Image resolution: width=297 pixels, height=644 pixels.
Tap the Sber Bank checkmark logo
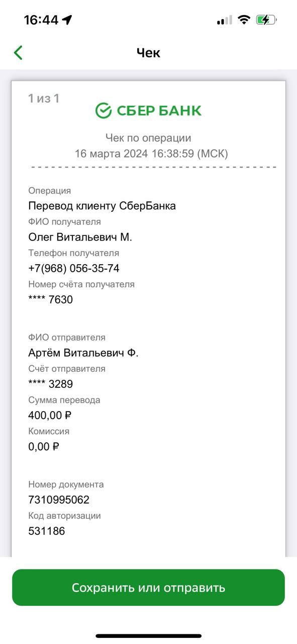[x=103, y=111]
